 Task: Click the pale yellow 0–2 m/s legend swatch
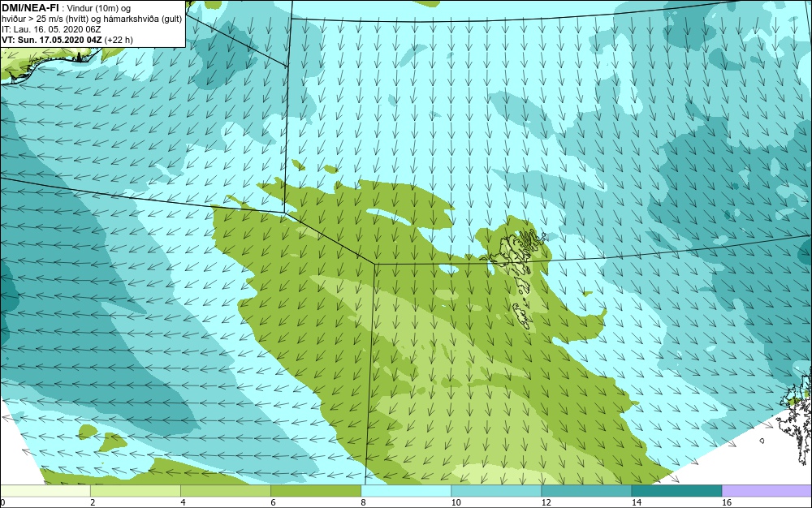click(x=45, y=491)
